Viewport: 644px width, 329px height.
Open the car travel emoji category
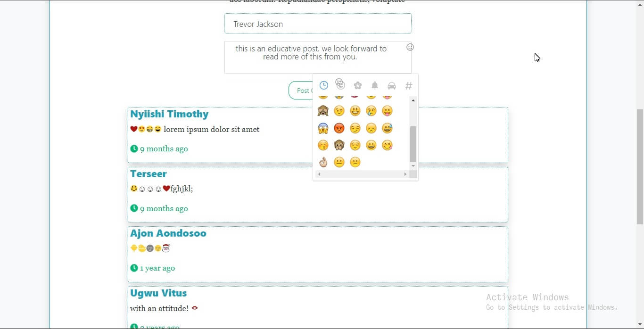coord(391,85)
